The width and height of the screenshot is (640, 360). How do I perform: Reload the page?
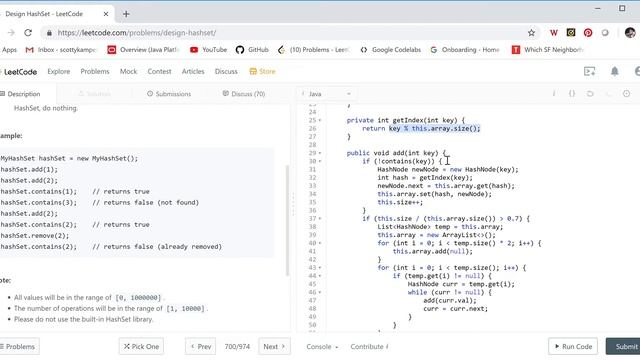[x=28, y=33]
